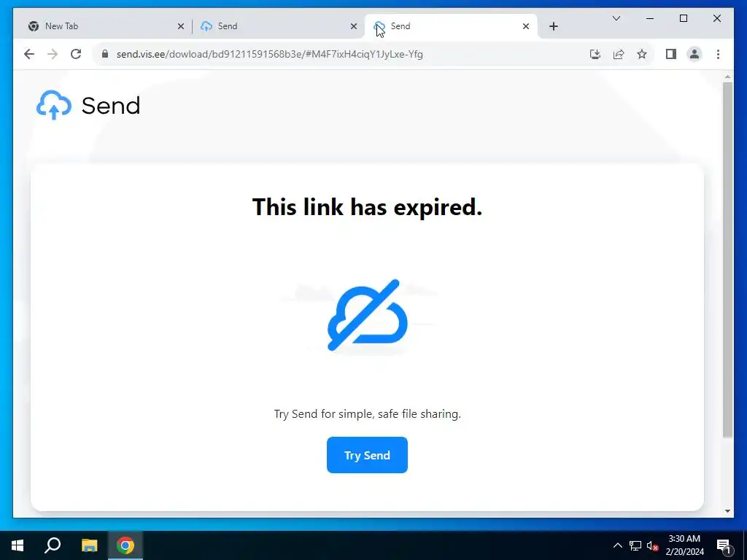
Task: Click the address bar URL
Action: coord(270,54)
